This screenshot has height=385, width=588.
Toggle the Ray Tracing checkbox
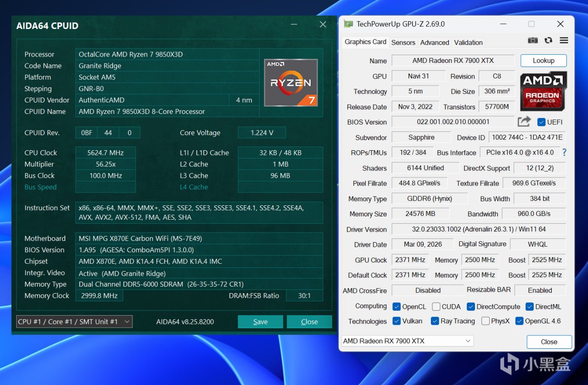[x=435, y=321]
